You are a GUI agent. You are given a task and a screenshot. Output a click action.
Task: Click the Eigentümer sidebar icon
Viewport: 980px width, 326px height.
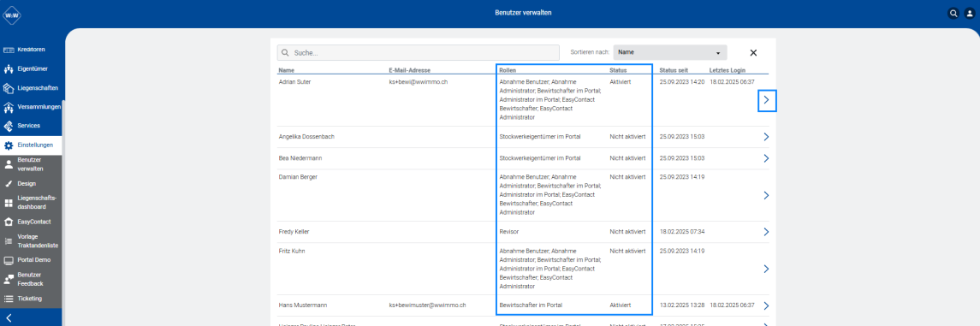click(9, 68)
